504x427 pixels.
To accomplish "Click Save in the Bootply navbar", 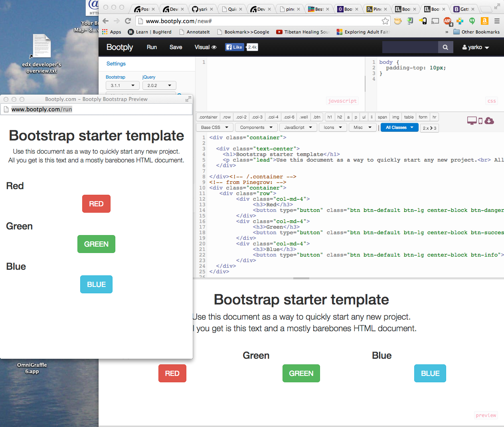I will tap(176, 47).
